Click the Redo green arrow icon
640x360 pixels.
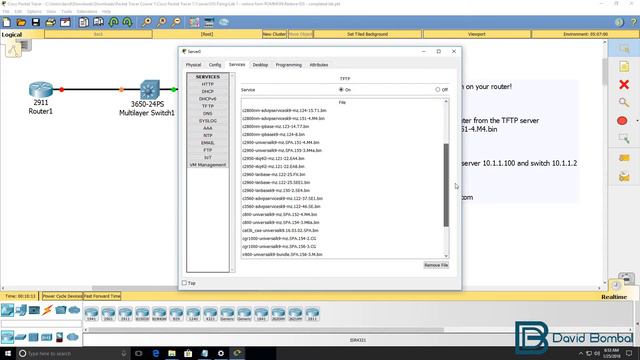127,22
